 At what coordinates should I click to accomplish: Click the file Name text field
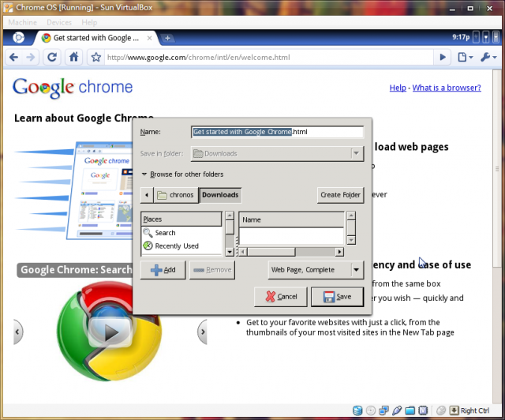(x=277, y=132)
